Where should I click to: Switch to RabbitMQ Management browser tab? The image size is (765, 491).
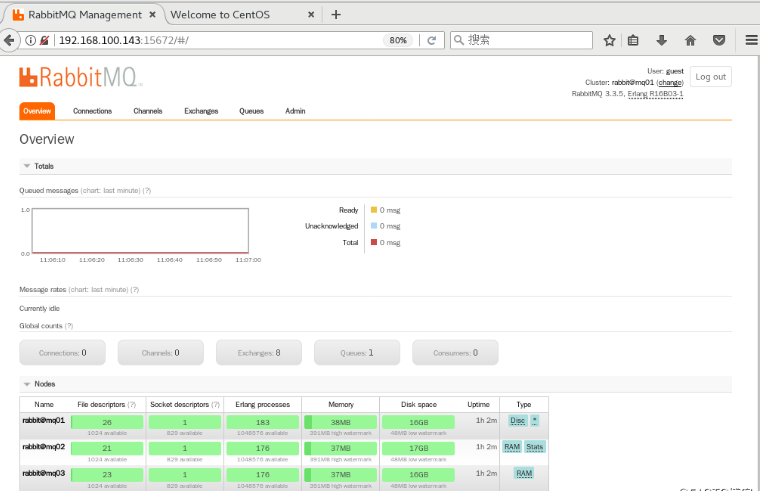click(x=83, y=15)
